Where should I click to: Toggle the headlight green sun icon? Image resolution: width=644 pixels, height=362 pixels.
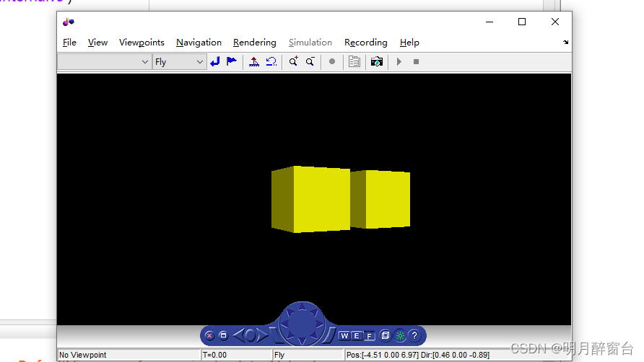400,336
